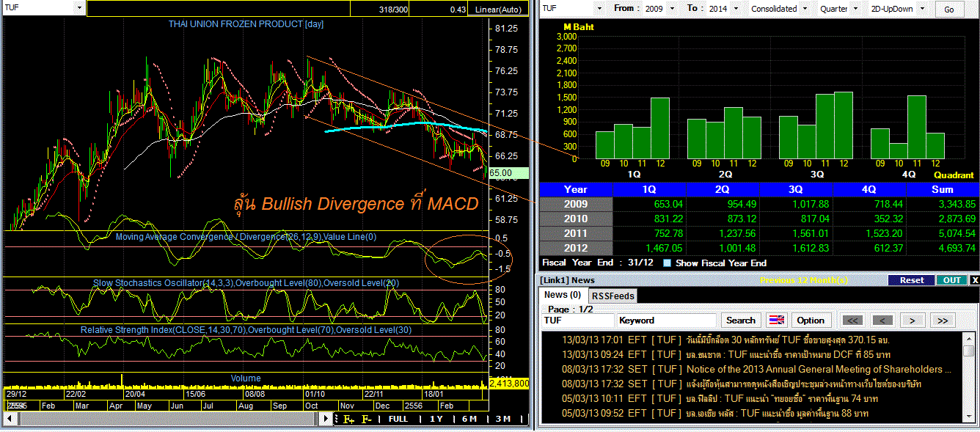Go to next news page (>)

click(912, 321)
